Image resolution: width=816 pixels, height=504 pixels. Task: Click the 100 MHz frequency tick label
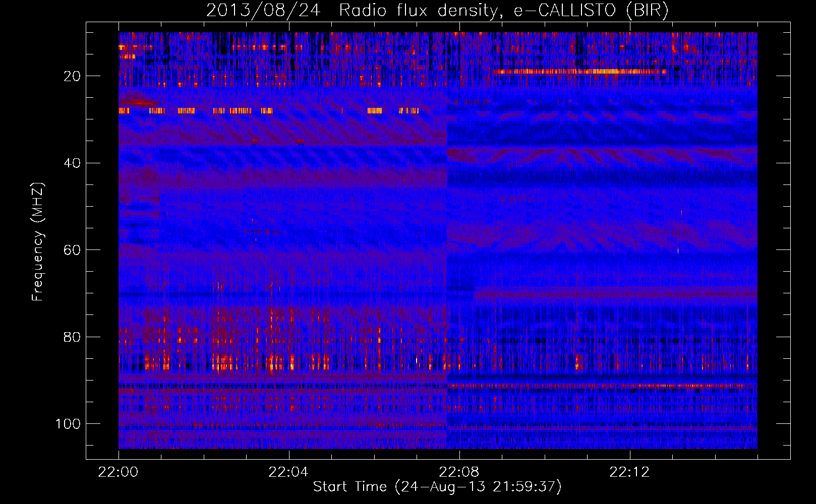pyautogui.click(x=68, y=424)
